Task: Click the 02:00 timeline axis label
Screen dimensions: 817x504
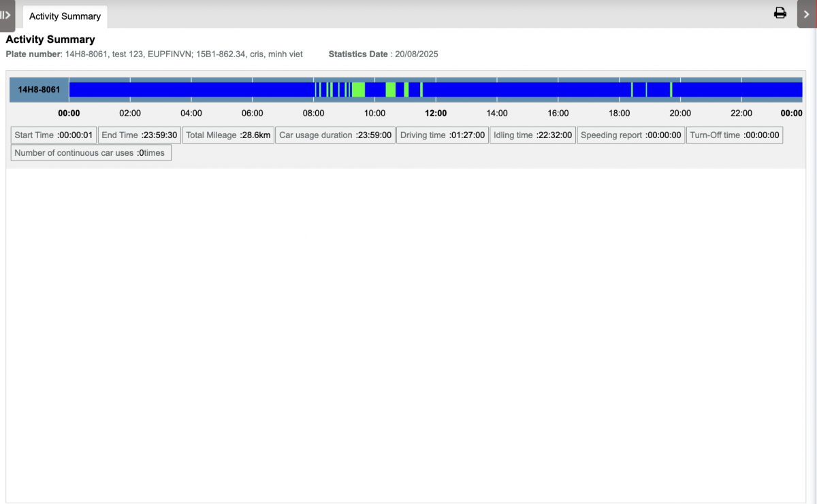Action: (x=130, y=114)
